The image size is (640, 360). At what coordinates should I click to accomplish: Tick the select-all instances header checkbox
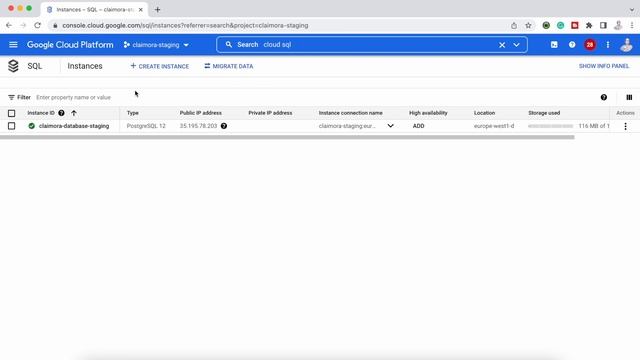tap(11, 113)
